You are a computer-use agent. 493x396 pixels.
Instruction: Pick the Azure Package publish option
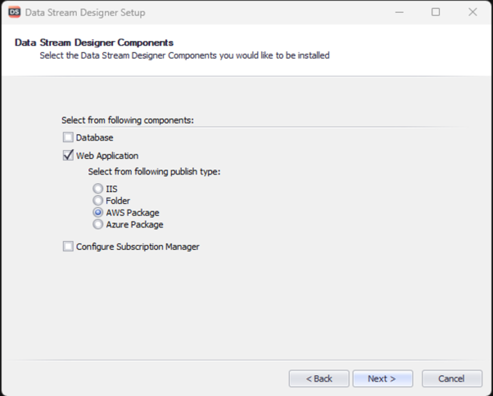tap(98, 225)
